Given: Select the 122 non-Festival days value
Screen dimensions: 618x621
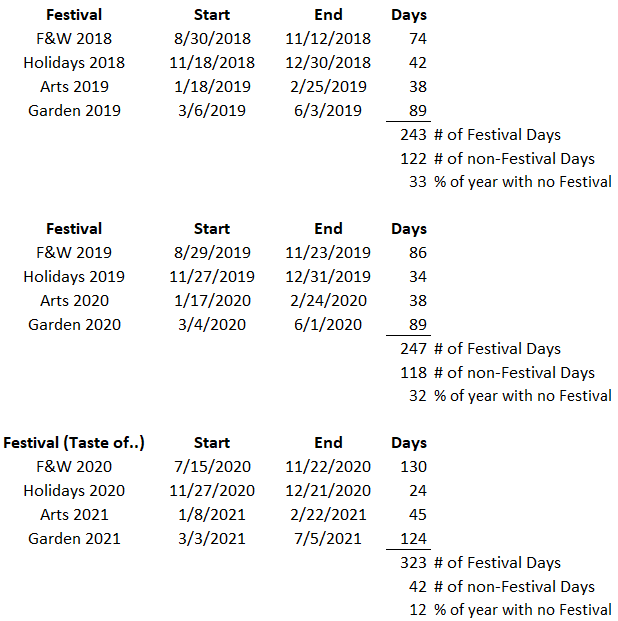Looking at the screenshot, I should click(x=413, y=159).
